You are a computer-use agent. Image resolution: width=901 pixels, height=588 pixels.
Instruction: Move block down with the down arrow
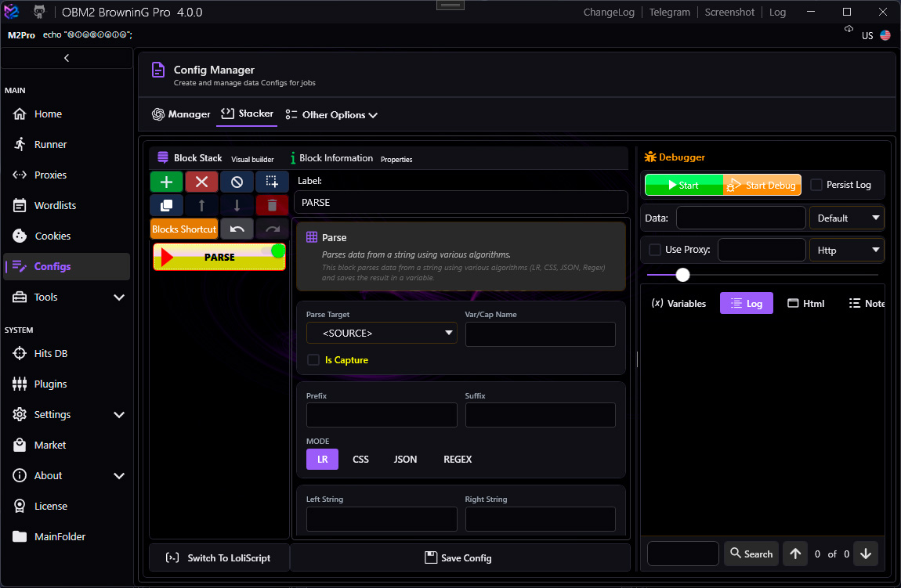click(237, 205)
